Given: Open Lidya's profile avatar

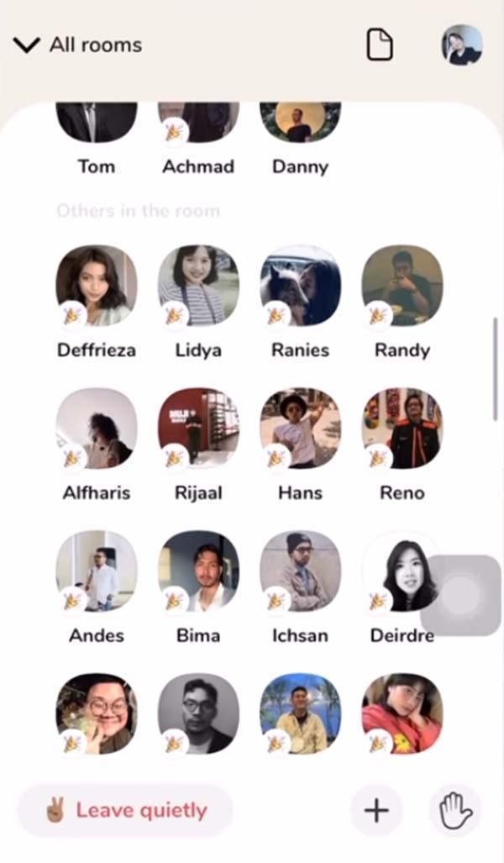Looking at the screenshot, I should (x=198, y=286).
